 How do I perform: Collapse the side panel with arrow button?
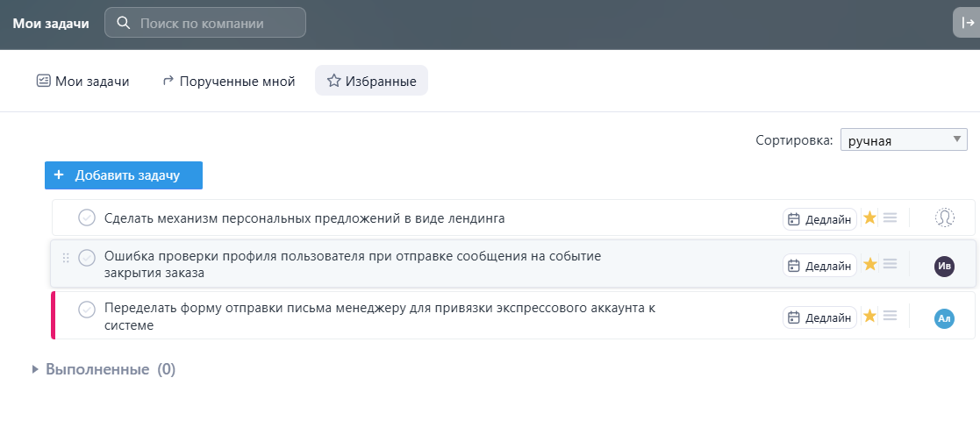[967, 23]
